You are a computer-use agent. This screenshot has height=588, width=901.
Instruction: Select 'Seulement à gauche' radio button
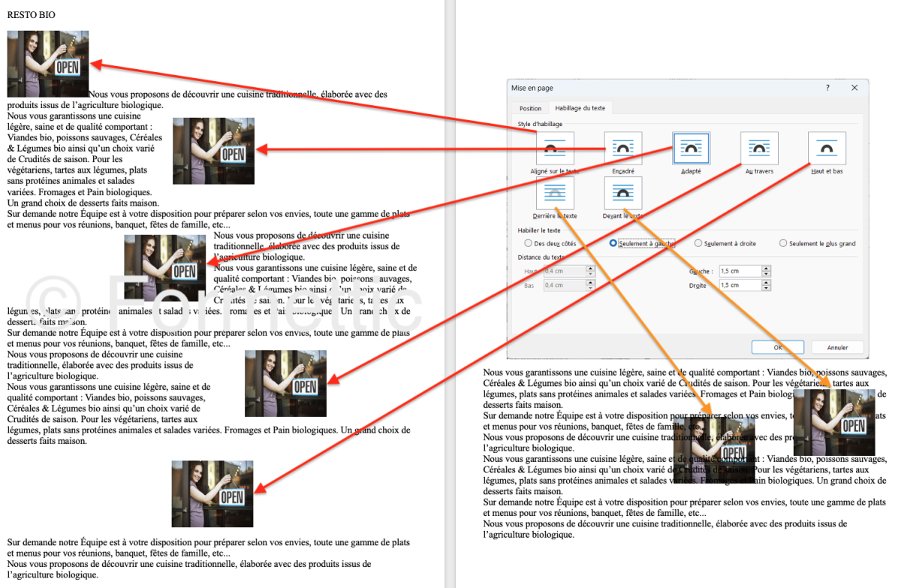[613, 243]
